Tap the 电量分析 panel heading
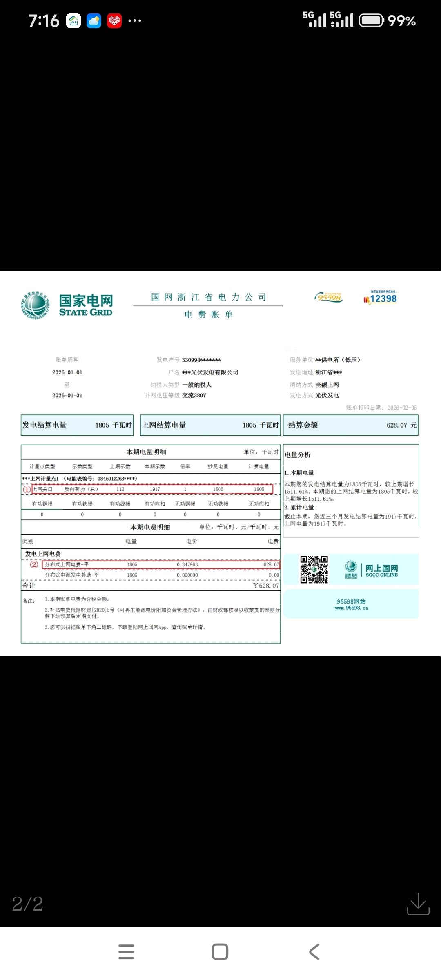This screenshot has height=980, width=441. 298,455
